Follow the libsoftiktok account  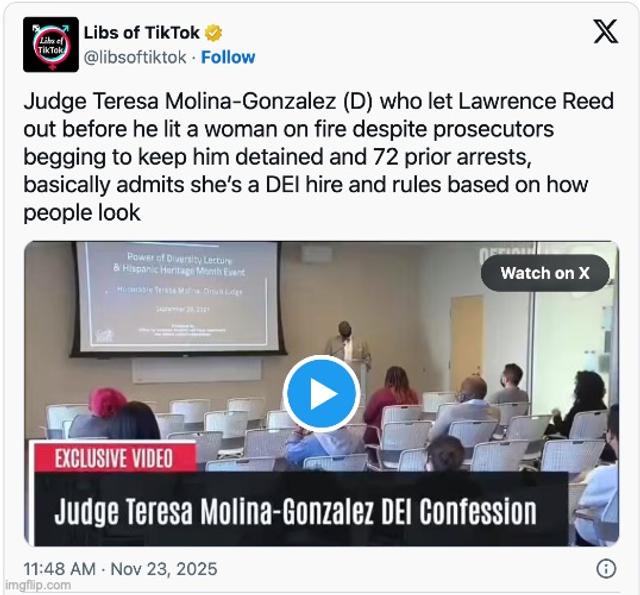228,57
